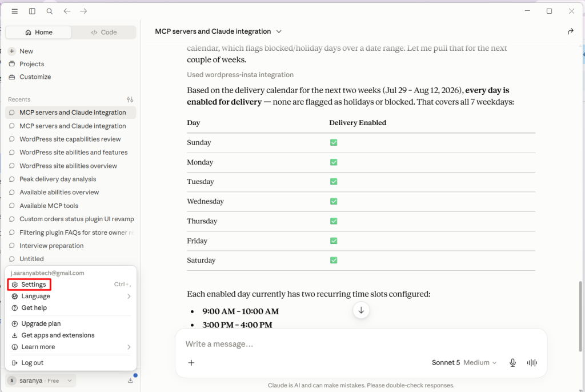Click the Saturday row label

(201, 261)
